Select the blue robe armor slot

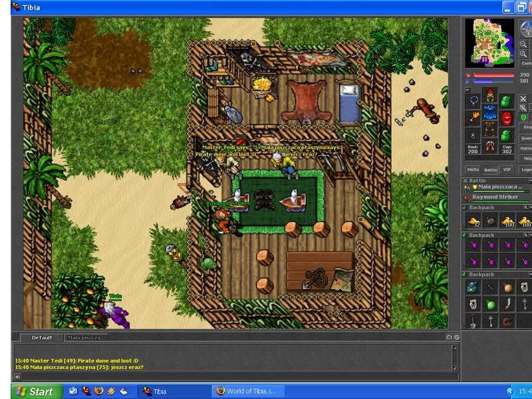489,112
